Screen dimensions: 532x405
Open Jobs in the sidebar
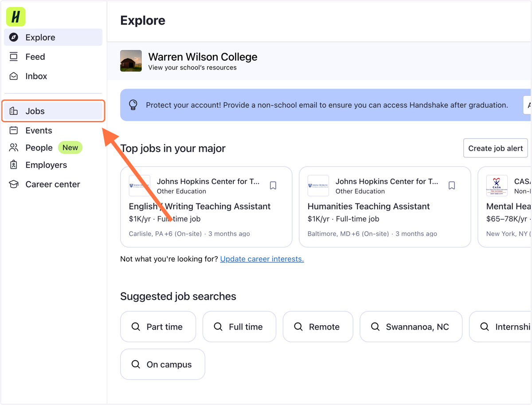[53, 111]
